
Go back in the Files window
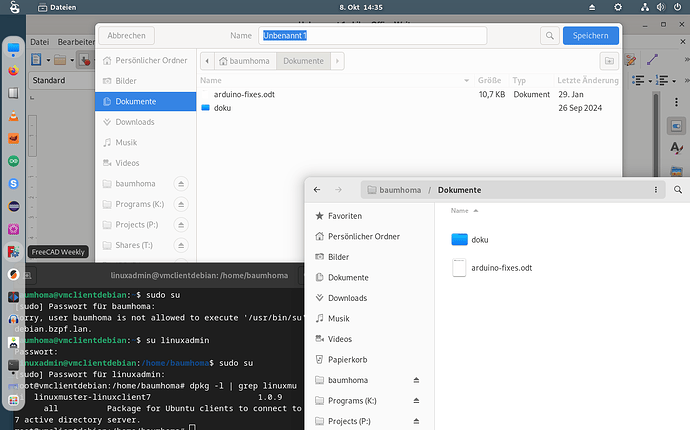pos(317,190)
